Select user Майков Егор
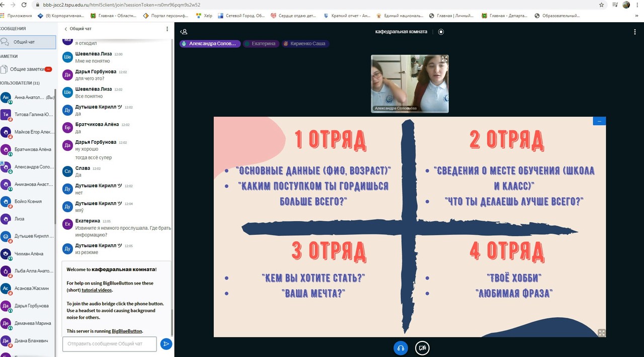This screenshot has width=644, height=357. [28, 132]
